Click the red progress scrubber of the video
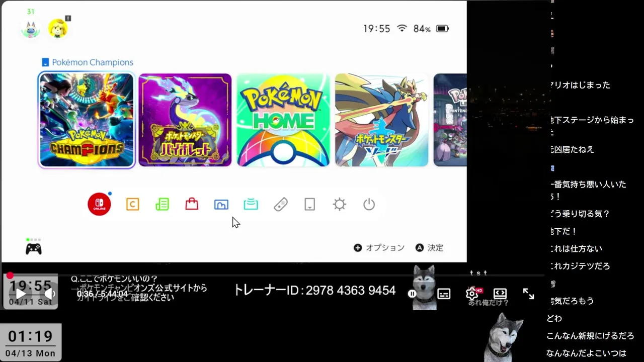644x362 pixels. pyautogui.click(x=10, y=276)
